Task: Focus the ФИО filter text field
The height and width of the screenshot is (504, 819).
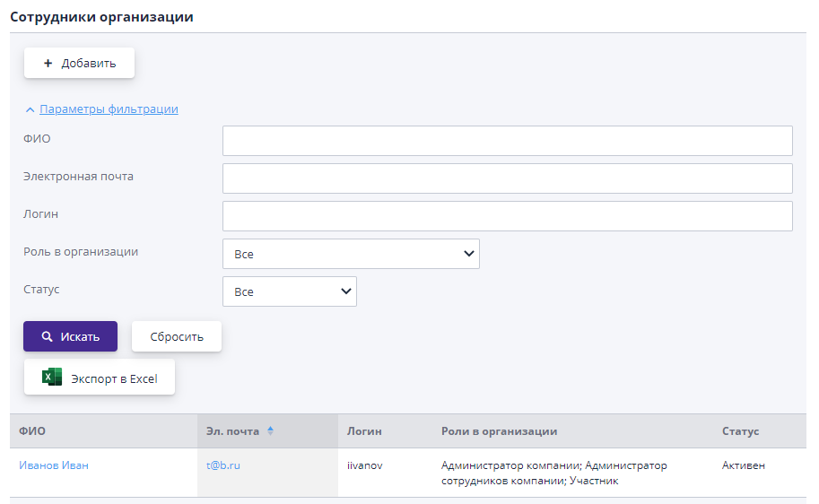Action: (507, 141)
